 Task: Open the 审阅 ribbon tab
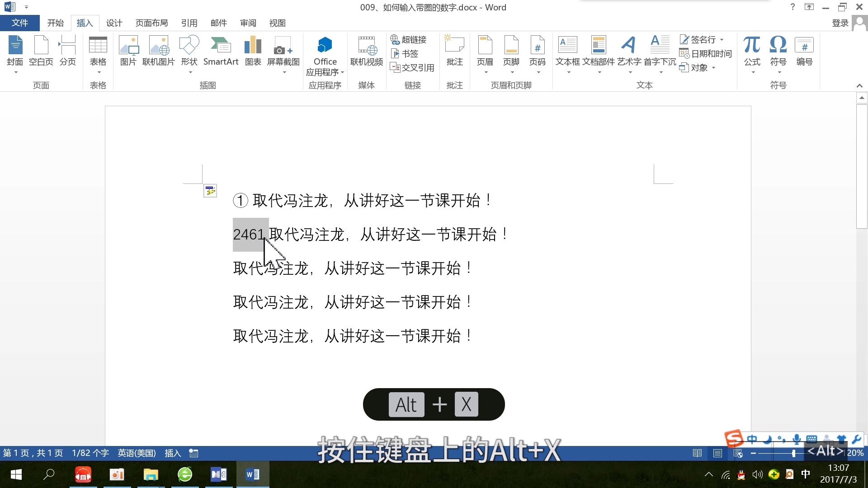[x=248, y=23]
